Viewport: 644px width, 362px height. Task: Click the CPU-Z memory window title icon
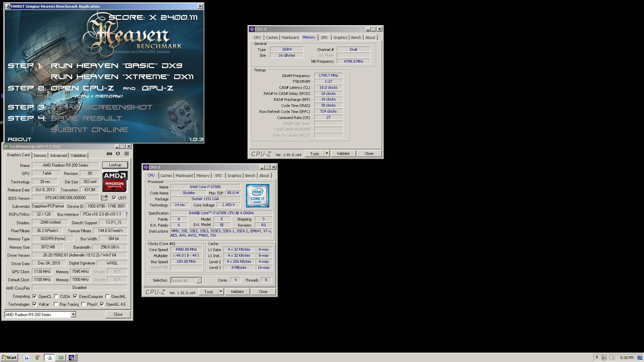point(252,29)
